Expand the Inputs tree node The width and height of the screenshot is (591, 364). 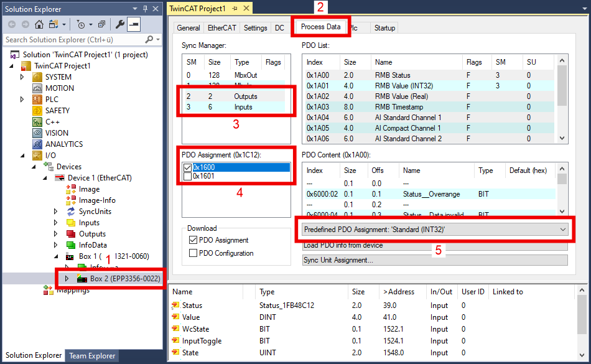(56, 223)
